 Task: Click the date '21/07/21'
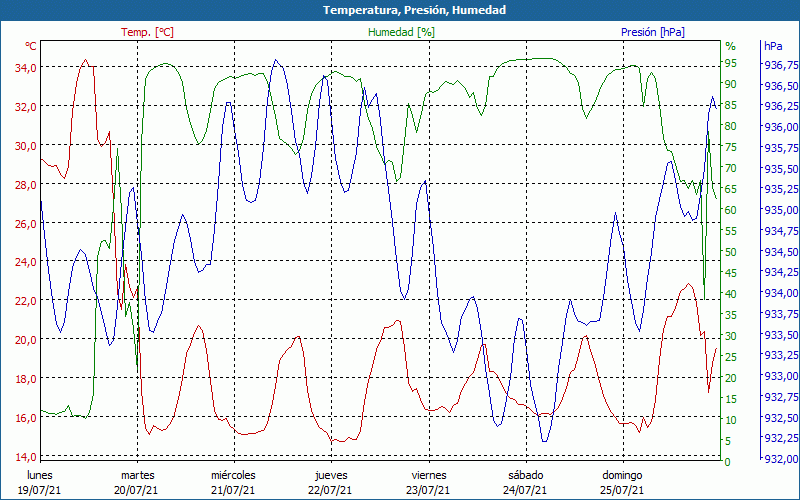[233, 490]
